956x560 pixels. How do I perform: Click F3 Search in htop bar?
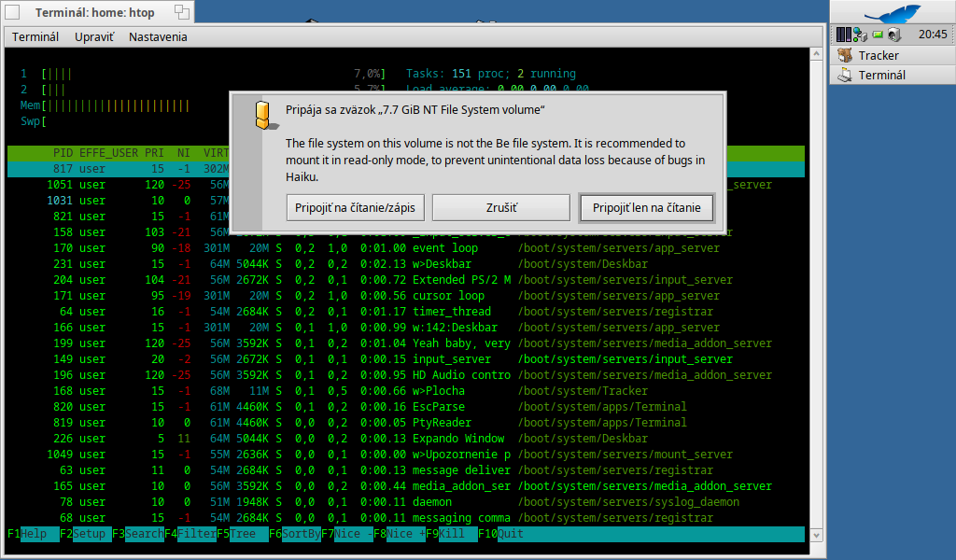[x=138, y=534]
